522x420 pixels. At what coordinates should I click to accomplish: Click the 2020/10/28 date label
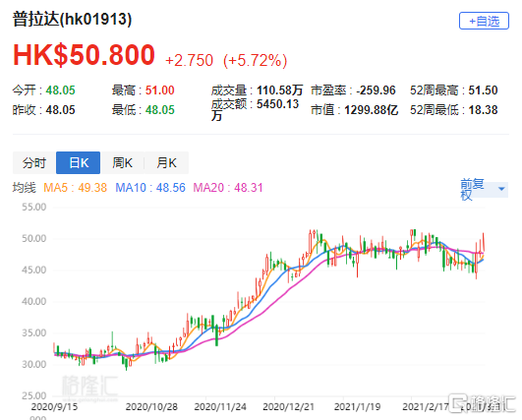tap(151, 406)
